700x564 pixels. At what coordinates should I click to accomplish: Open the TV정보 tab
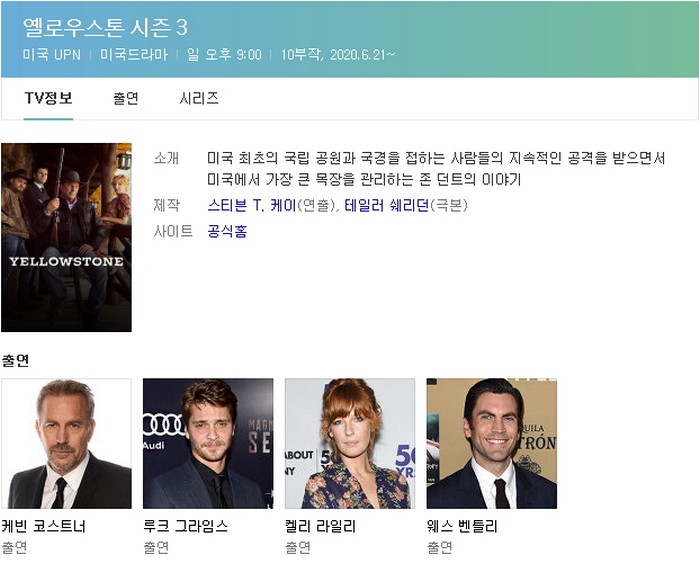[x=48, y=98]
